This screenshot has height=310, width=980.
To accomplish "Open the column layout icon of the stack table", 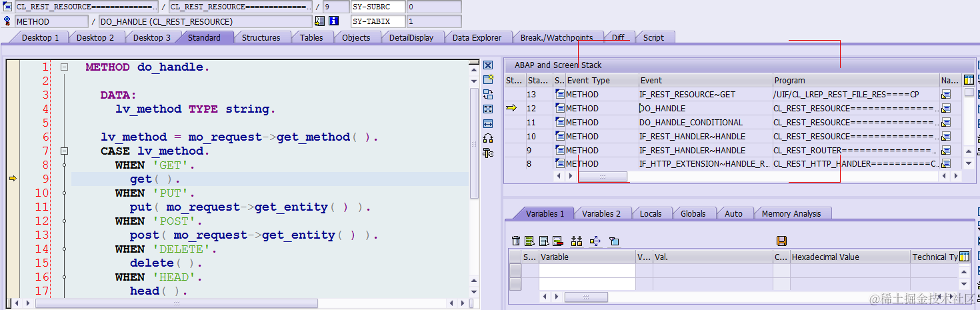I will 969,80.
